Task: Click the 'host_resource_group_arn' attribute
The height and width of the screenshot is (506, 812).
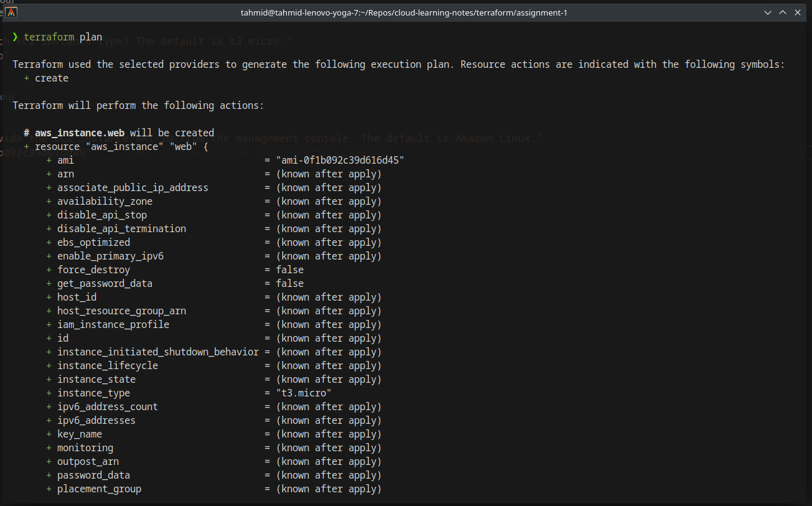Action: coord(121,311)
